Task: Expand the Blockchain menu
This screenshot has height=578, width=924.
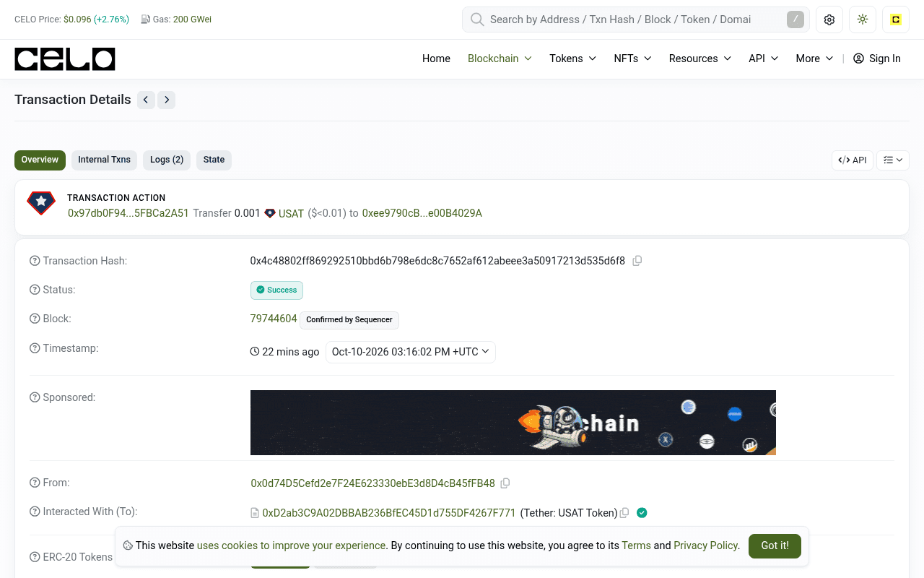Action: point(500,59)
